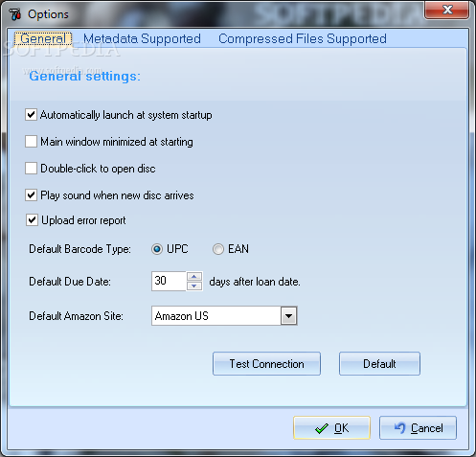Increase due date days with up arrow
This screenshot has width=476, height=457.
194,277
